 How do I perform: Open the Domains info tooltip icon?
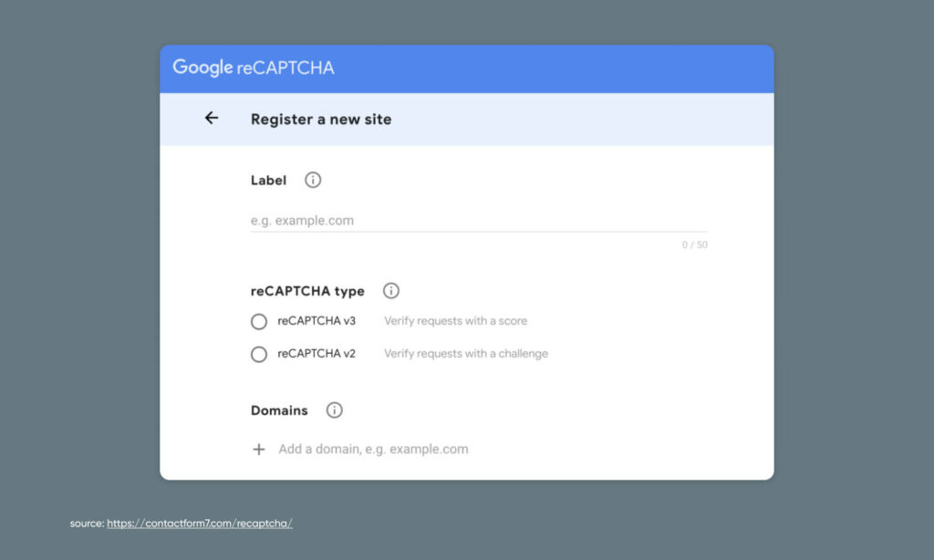pyautogui.click(x=334, y=410)
